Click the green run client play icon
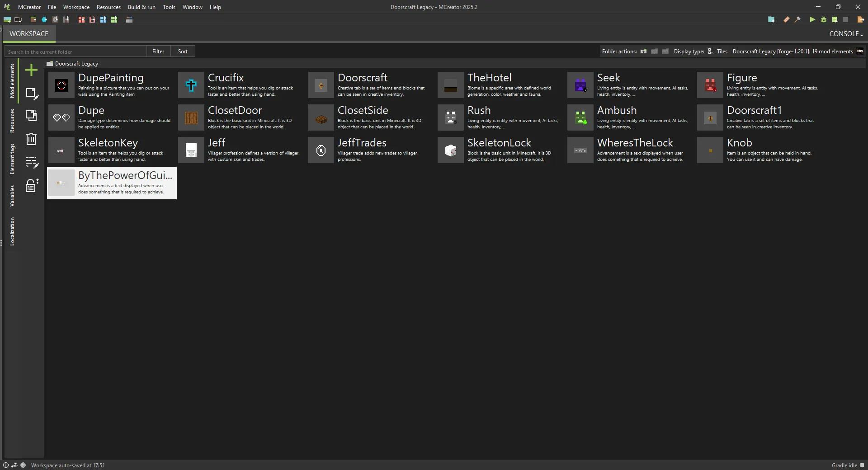 tap(812, 19)
